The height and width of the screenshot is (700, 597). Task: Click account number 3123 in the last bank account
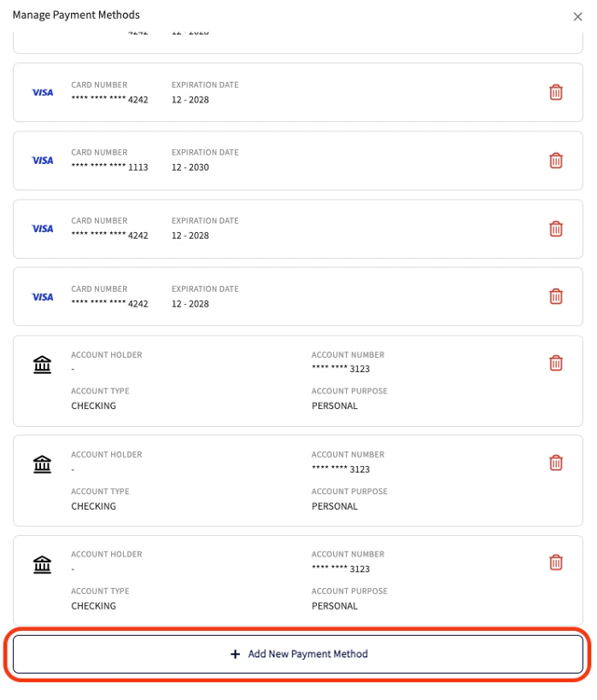(x=340, y=569)
